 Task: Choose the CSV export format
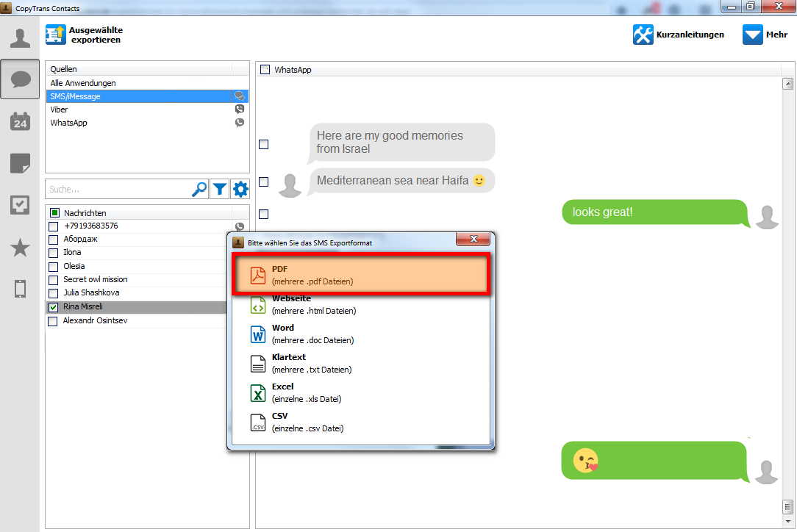point(361,423)
